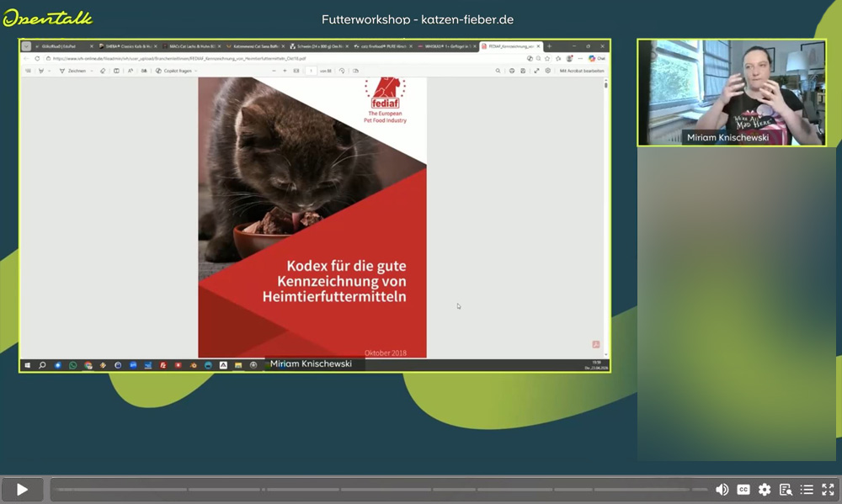Screen dimensions: 842x504
Task: Switch to the MACs Cat Lachs & Huhn tab
Action: [192, 46]
